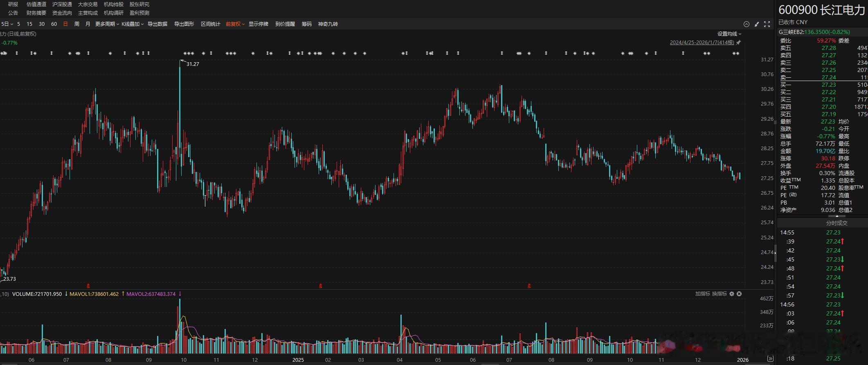Go to the 资金流向 tab

(x=62, y=13)
